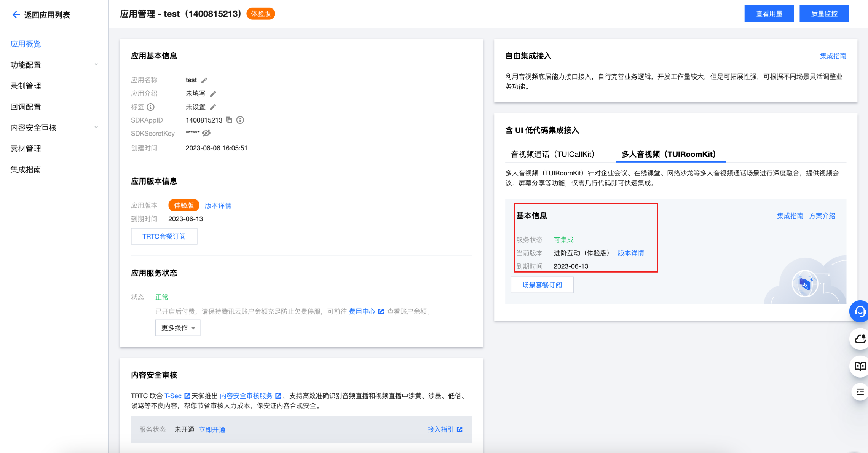Click 立即开通 for content security review
This screenshot has height=453, width=868.
(x=212, y=429)
